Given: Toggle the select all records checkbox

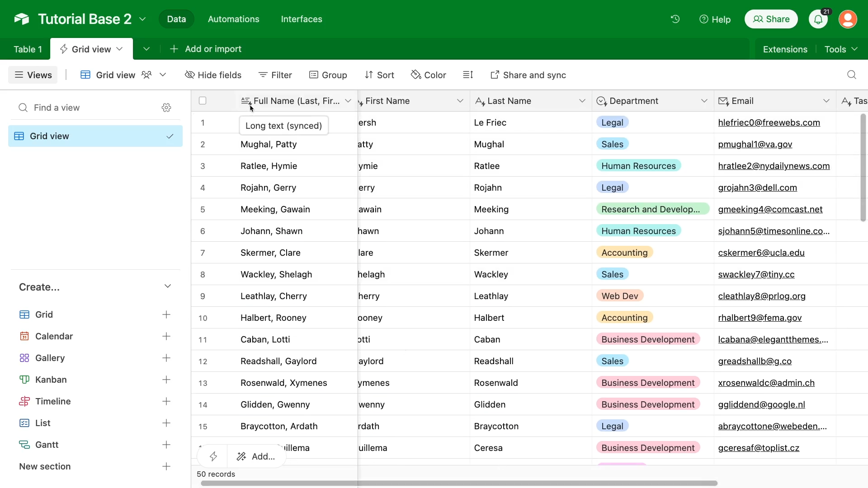Looking at the screenshot, I should tap(203, 101).
